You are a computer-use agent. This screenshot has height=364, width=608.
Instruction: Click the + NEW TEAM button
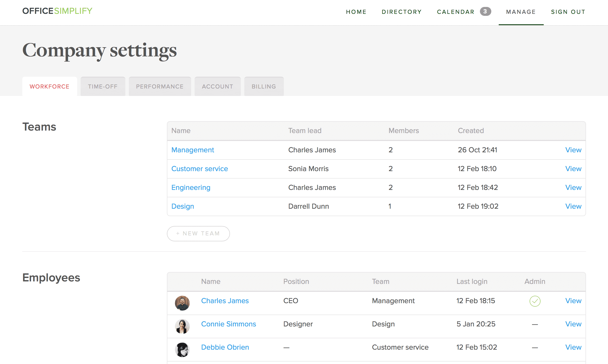coord(198,234)
